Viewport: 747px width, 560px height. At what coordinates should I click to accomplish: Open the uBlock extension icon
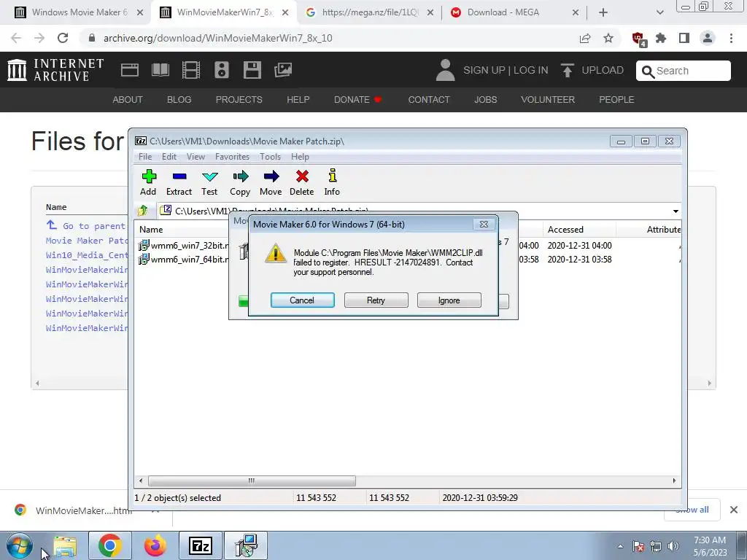click(638, 39)
